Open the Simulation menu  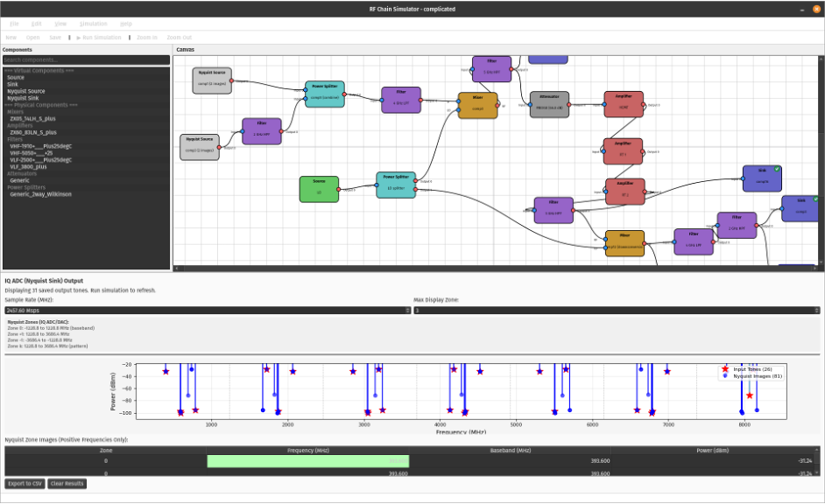click(x=93, y=24)
